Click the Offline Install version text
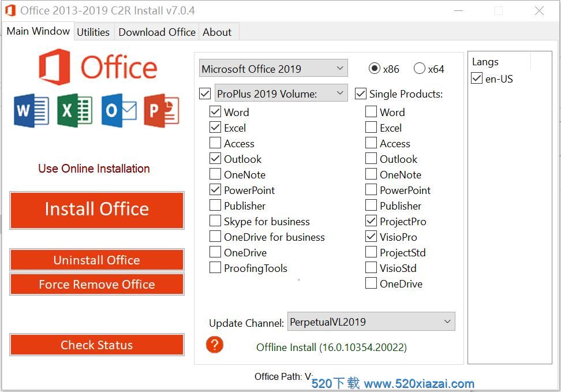Screen dimensions: 561x392 click(x=331, y=348)
